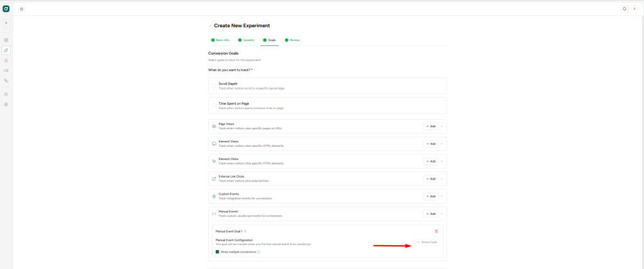The image size is (644, 269).
Task: Click the back arrow beside Create New Experiment
Action: point(210,26)
